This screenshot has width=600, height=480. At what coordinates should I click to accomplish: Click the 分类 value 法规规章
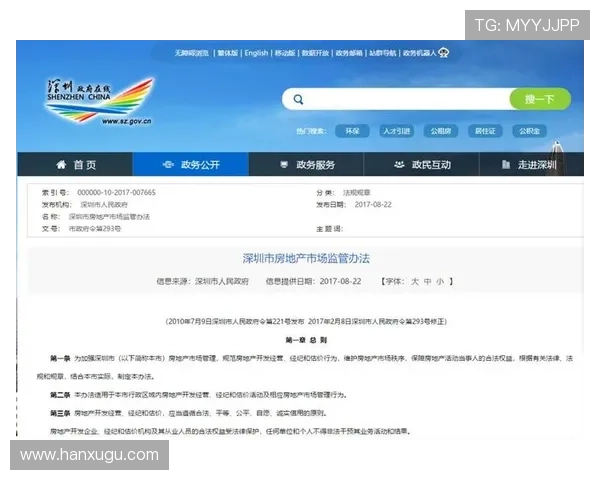click(357, 193)
